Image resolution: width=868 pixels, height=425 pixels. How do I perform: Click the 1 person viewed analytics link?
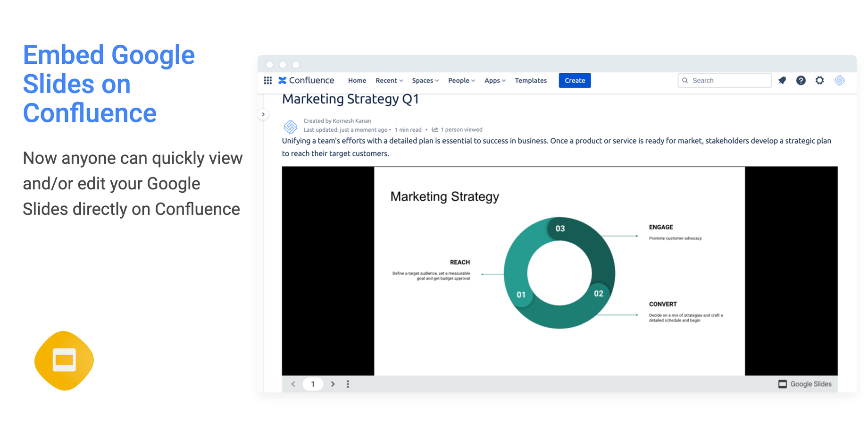[457, 130]
